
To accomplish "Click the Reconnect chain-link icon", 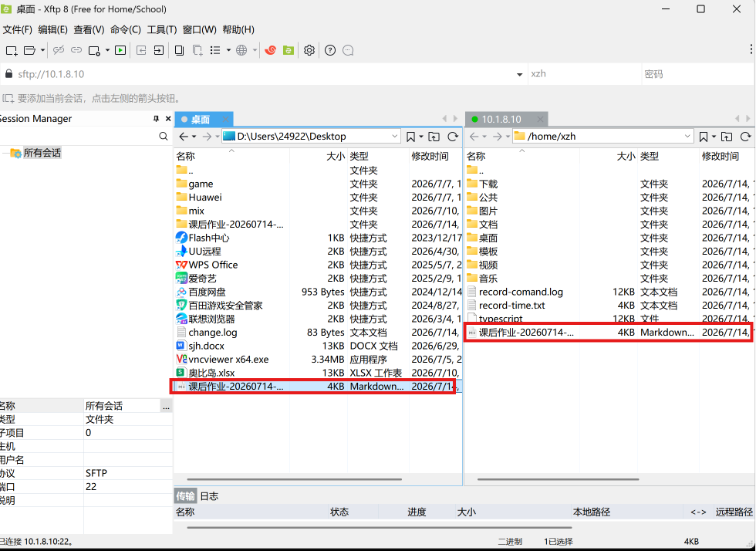I will point(76,50).
